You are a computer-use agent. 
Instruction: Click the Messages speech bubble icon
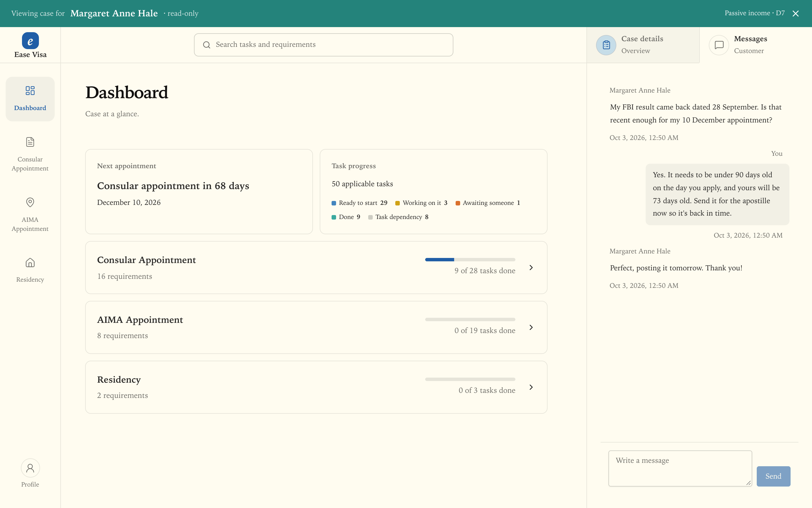tap(719, 45)
